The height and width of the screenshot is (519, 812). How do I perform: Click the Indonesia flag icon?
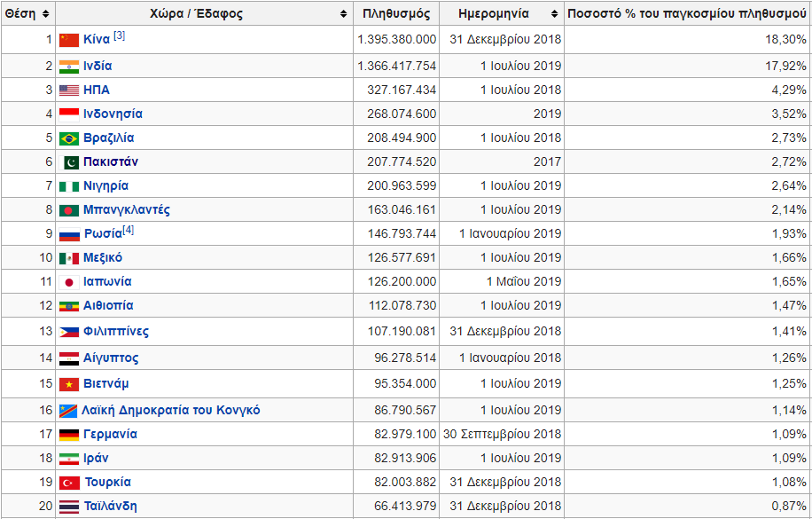coord(69,114)
